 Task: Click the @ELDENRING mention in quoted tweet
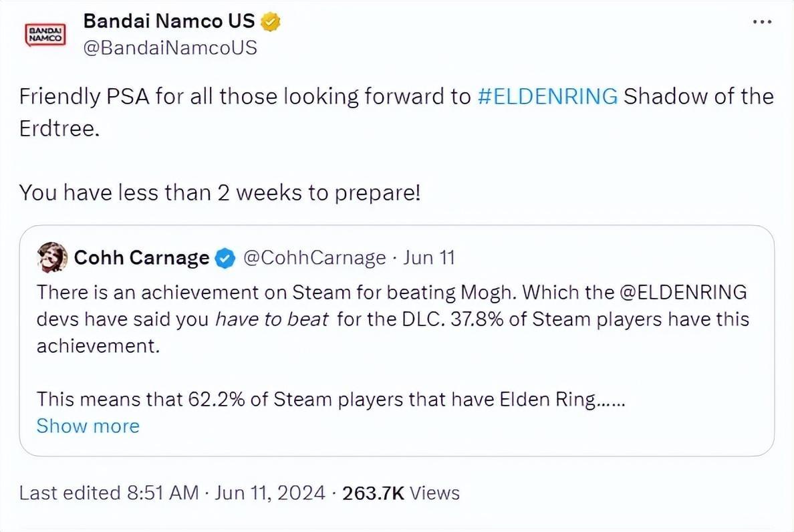(x=688, y=293)
